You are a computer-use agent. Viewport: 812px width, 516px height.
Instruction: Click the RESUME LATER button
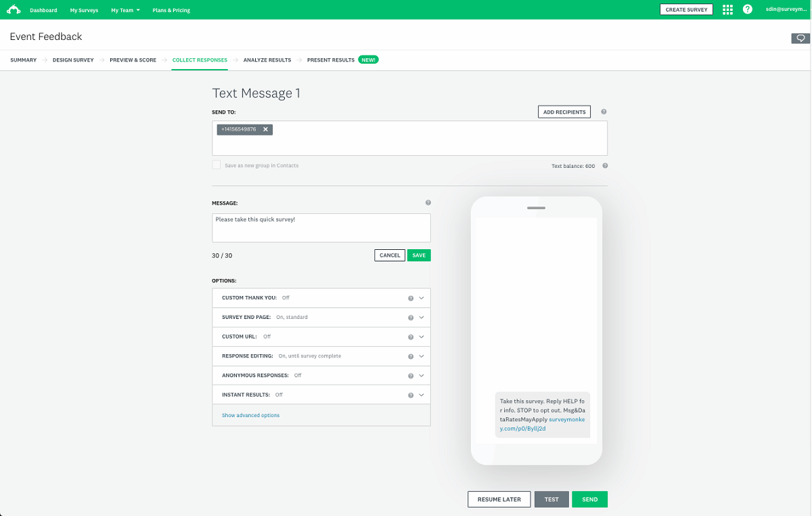499,499
